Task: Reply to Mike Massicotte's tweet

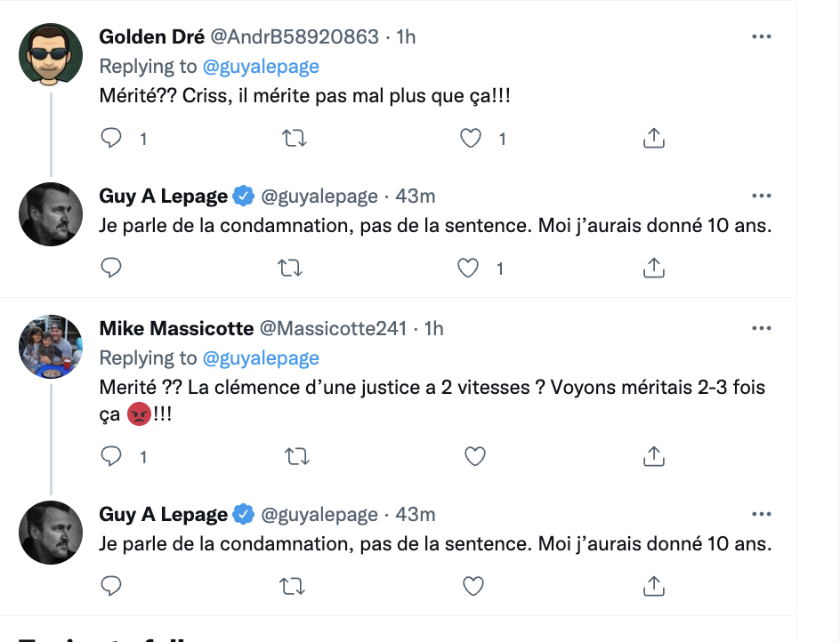Action: (x=111, y=456)
